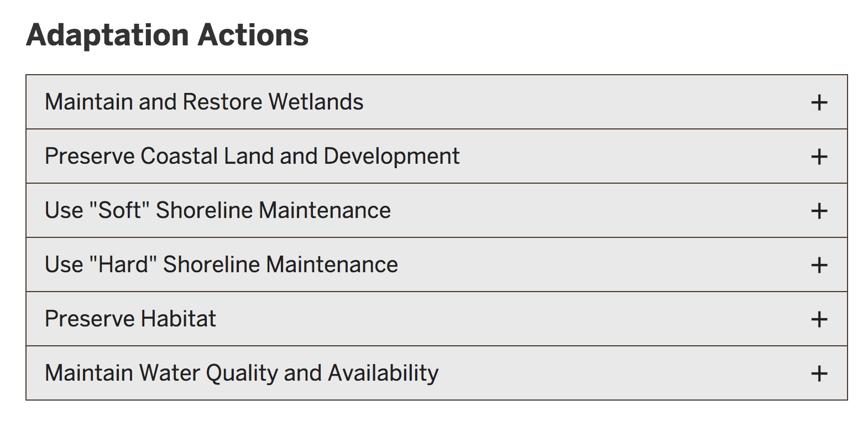Click plus icon for "Soft" Shoreline Maintenance
The width and height of the screenshot is (868, 436).
coord(819,211)
